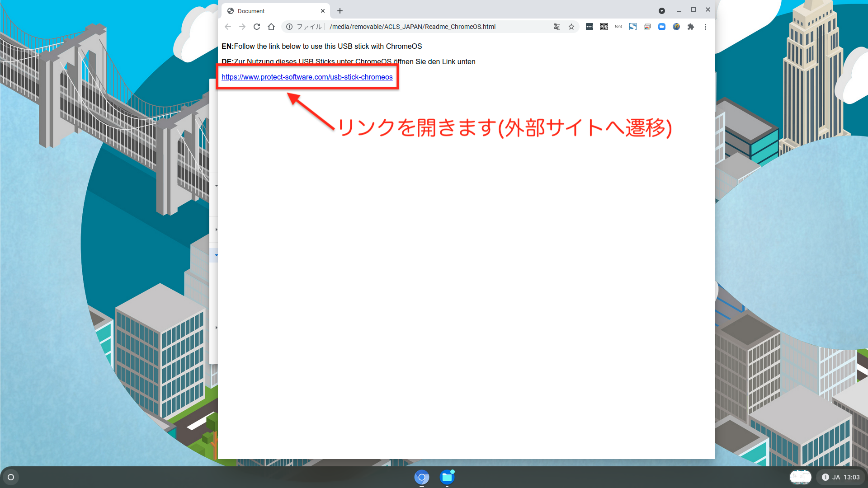This screenshot has width=868, height=488.
Task: Open the protect-software.com USB stick link
Action: (307, 77)
